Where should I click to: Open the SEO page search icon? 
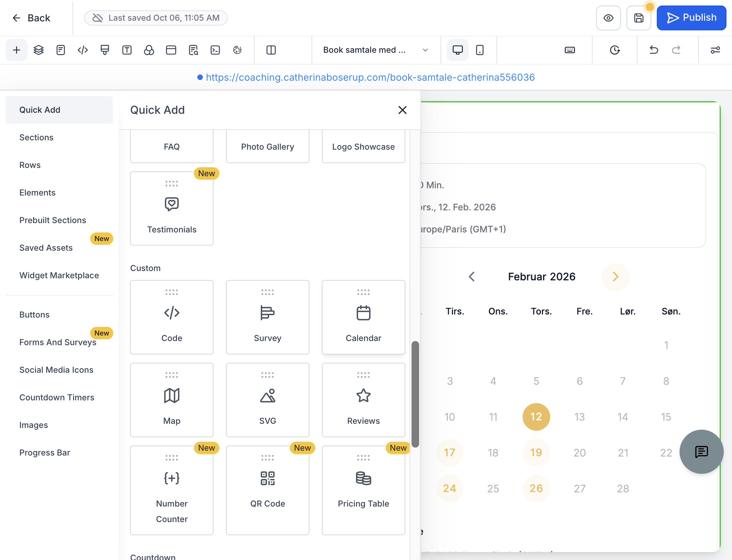tap(193, 50)
